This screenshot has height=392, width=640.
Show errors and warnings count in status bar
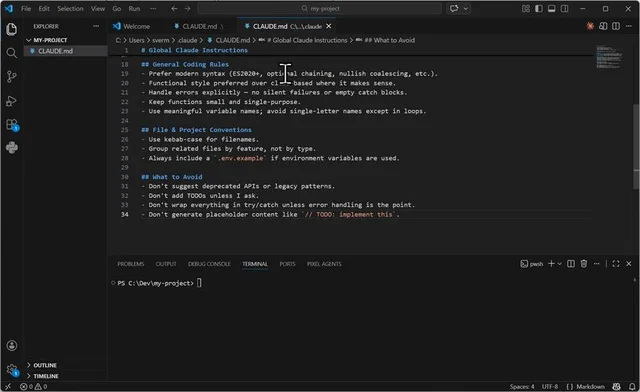coord(34,386)
